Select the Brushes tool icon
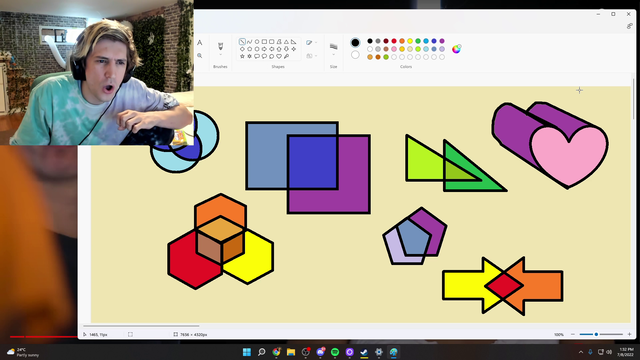The image size is (640, 360). tap(220, 46)
